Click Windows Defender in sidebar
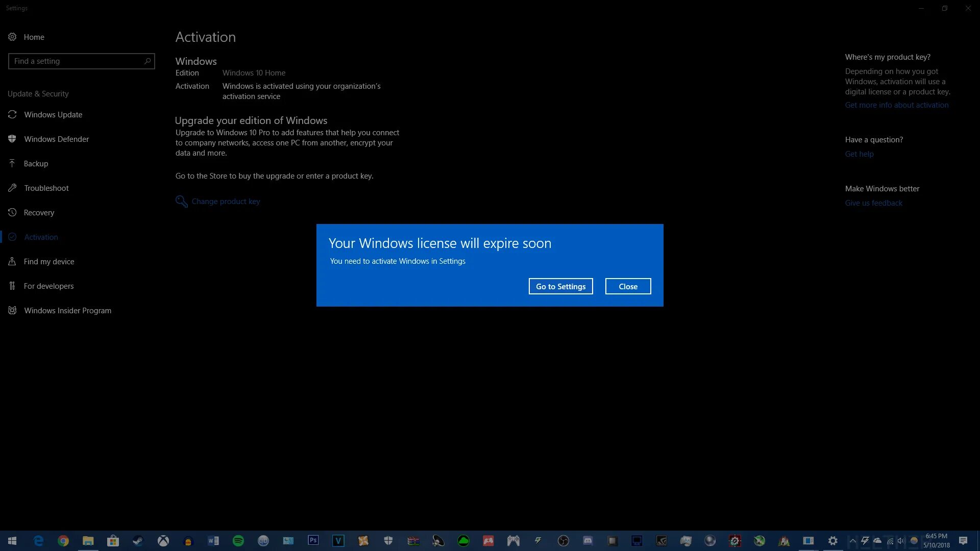980x551 pixels. pos(56,139)
